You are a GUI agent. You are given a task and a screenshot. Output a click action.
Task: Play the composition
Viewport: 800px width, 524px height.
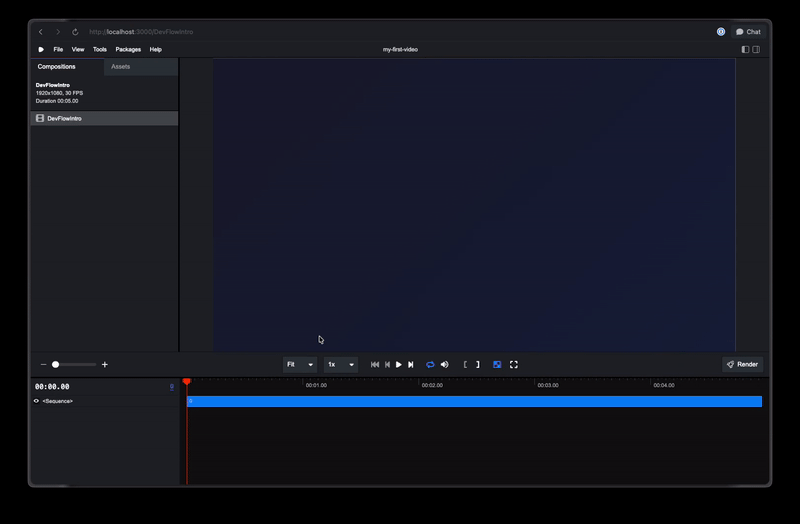[x=399, y=364]
